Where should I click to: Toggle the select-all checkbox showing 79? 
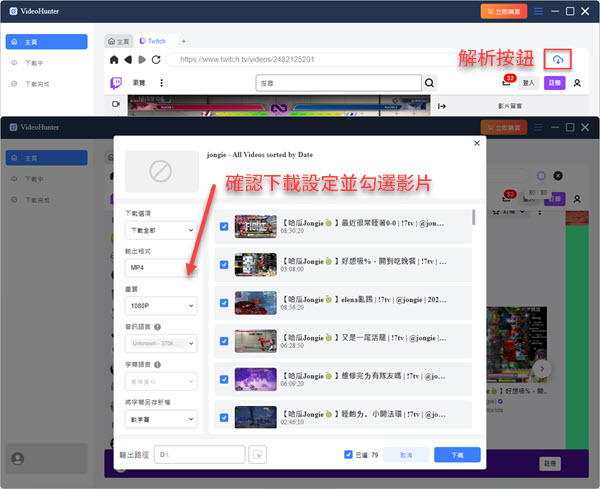(x=348, y=455)
